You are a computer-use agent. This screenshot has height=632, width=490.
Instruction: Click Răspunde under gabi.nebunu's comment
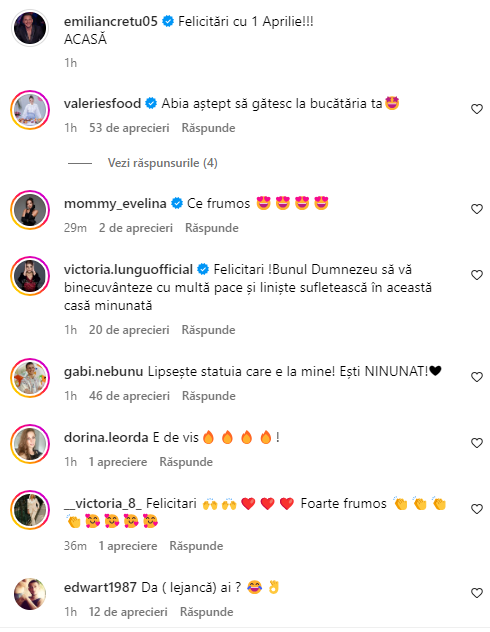click(x=209, y=396)
